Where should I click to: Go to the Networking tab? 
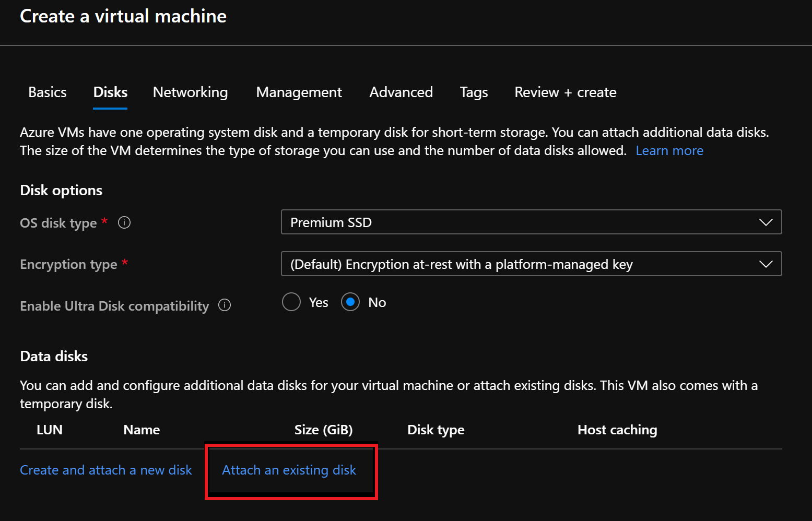(190, 92)
